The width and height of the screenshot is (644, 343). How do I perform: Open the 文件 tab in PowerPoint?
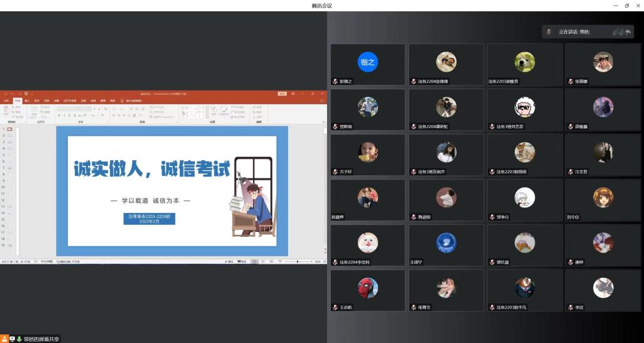(6, 101)
